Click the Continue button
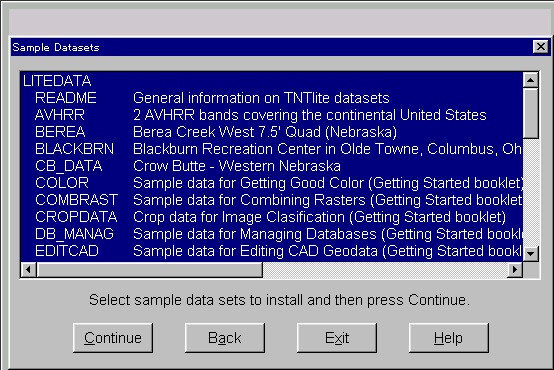Viewport: 554px width, 370px height. point(113,338)
